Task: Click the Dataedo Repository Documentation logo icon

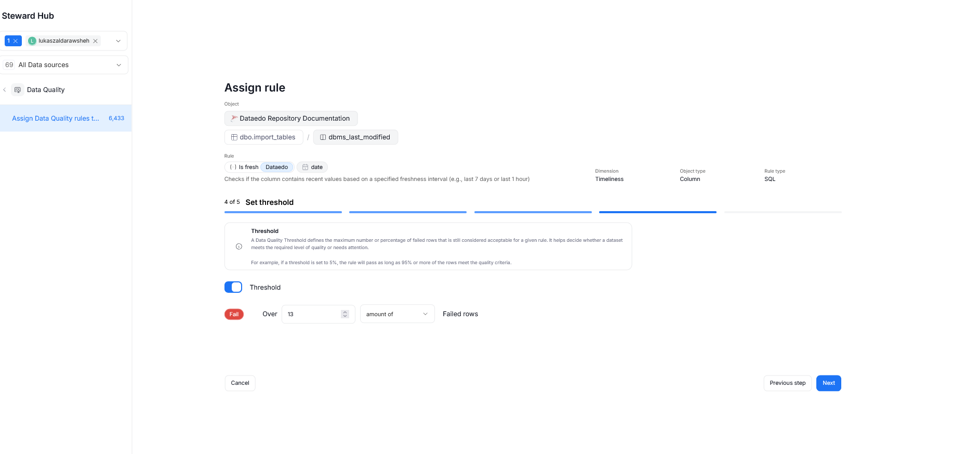Action: 234,119
